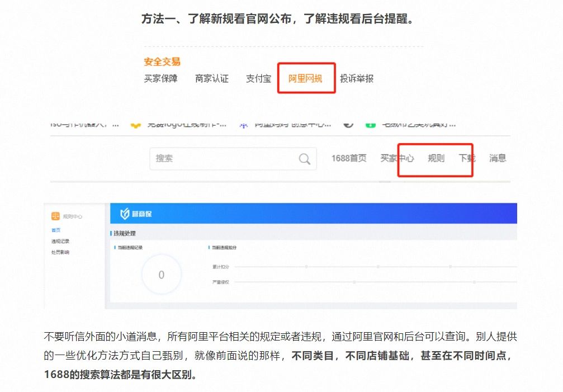Click the 严重侵权 progress track
This screenshot has width=563, height=392.
pyautogui.click(x=376, y=282)
